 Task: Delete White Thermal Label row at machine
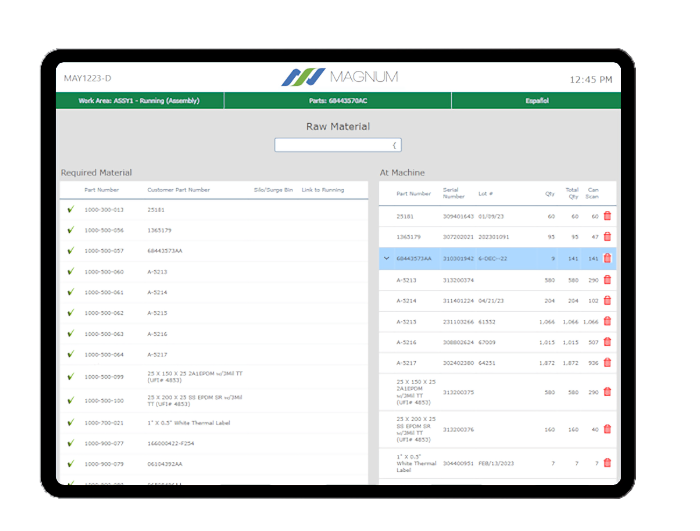pyautogui.click(x=607, y=463)
